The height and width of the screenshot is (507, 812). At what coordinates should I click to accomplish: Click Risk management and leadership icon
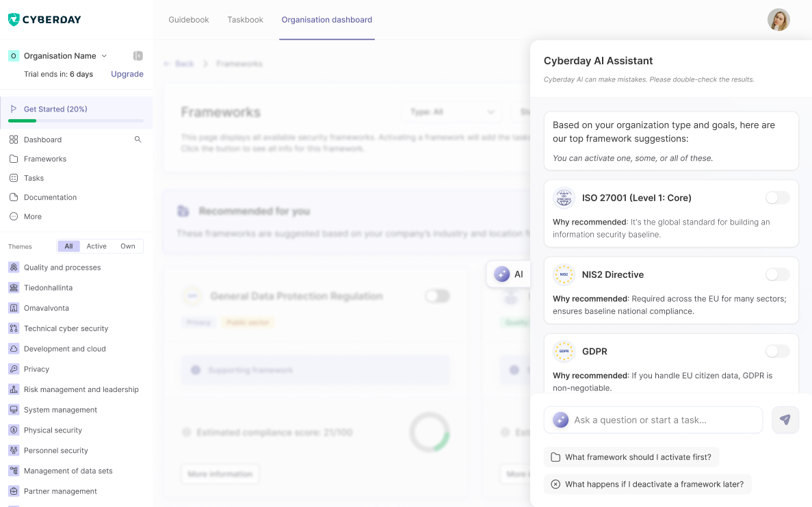[14, 389]
